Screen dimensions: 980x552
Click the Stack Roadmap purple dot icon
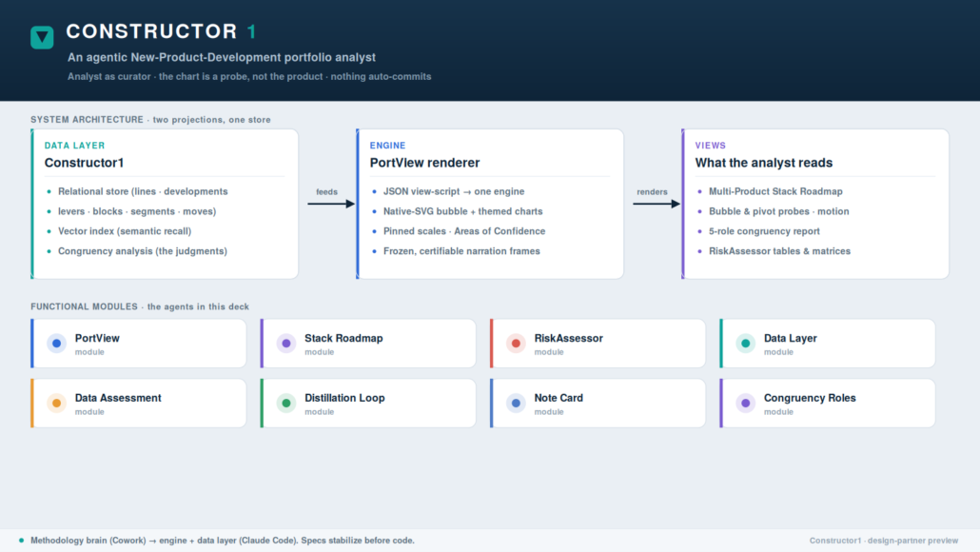point(286,344)
